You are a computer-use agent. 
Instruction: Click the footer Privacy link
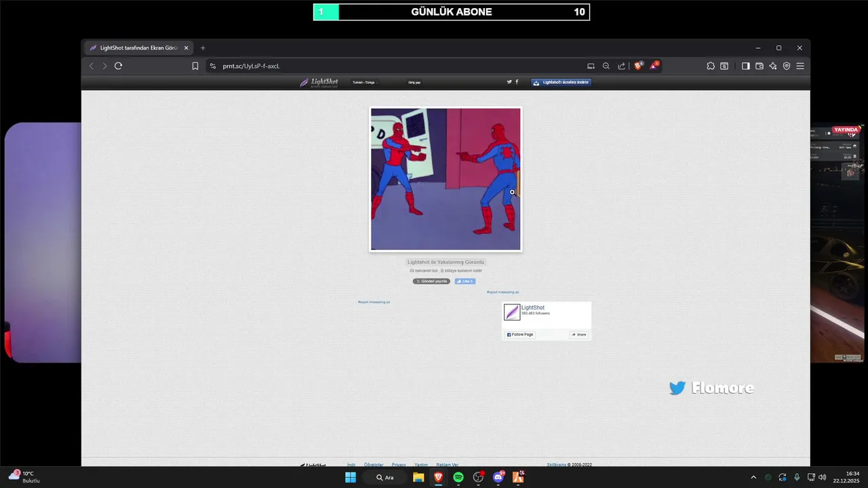coord(399,464)
